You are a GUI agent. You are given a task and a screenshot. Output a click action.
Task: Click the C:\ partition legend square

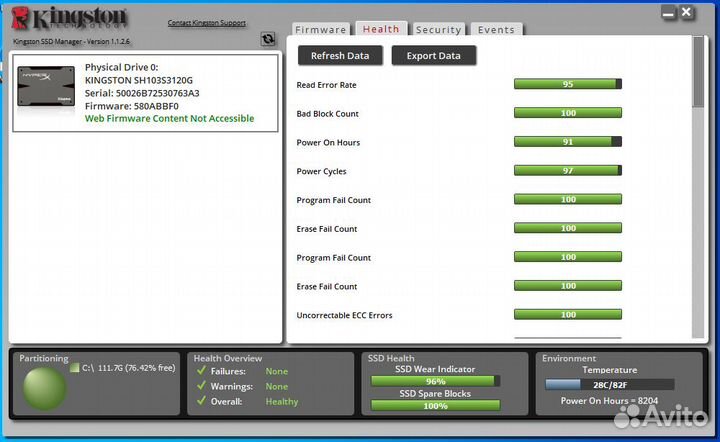(74, 368)
